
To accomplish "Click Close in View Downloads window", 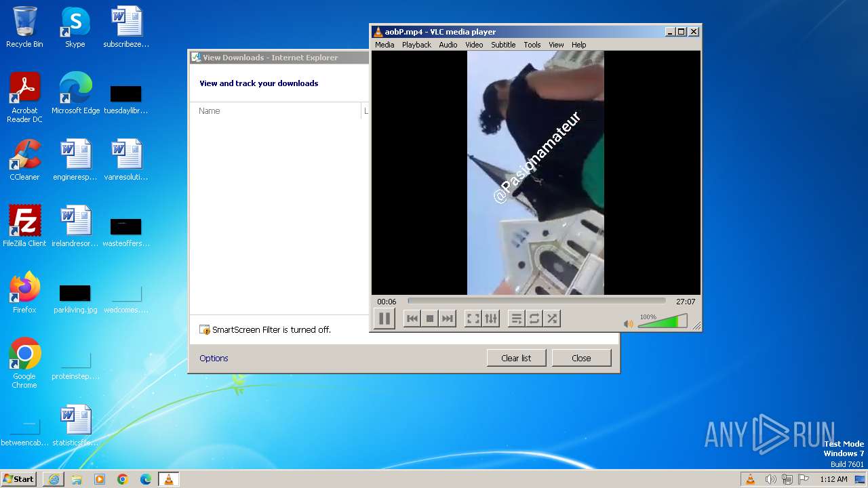I will point(581,358).
